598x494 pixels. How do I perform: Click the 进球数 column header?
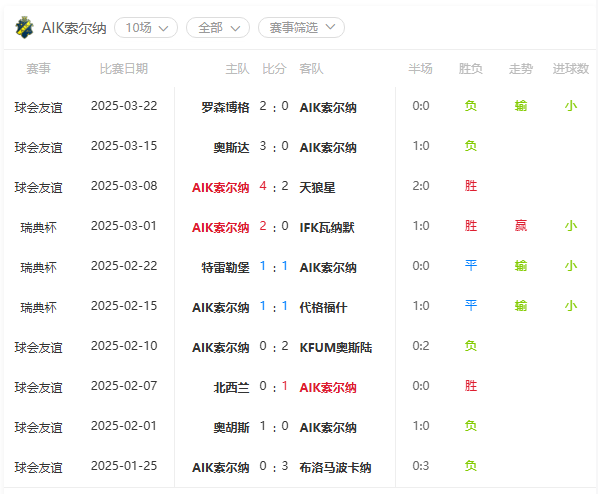pyautogui.click(x=571, y=69)
